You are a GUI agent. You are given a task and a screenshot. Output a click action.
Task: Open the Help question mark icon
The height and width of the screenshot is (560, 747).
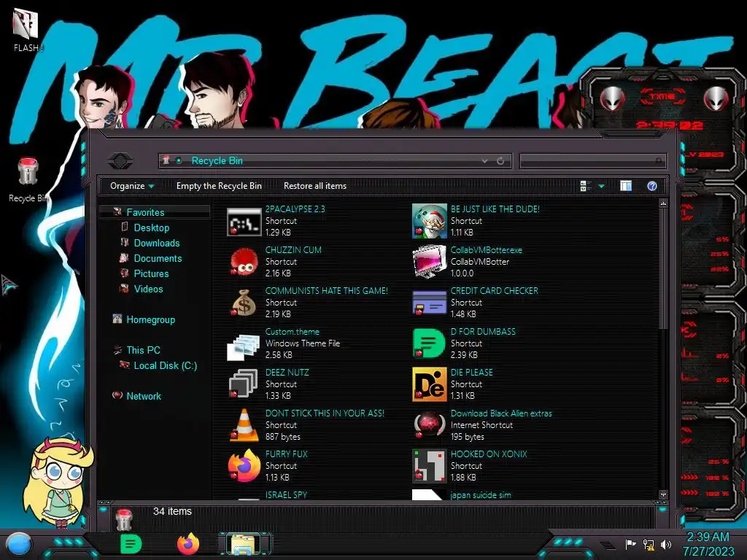click(652, 186)
